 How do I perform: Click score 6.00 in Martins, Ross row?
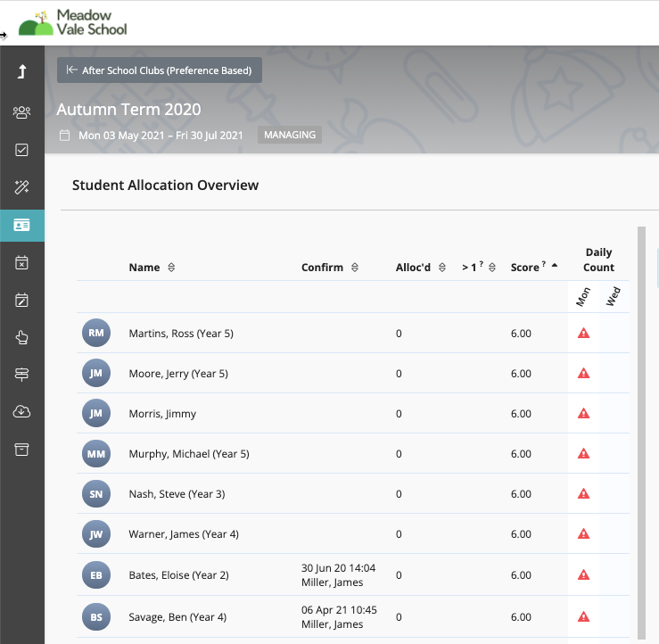click(x=521, y=334)
